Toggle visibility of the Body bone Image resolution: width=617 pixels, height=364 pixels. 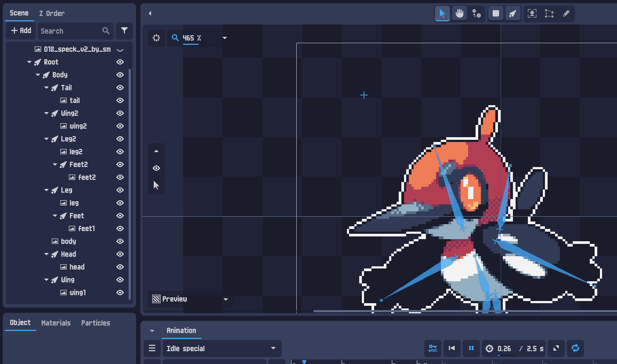click(x=120, y=75)
